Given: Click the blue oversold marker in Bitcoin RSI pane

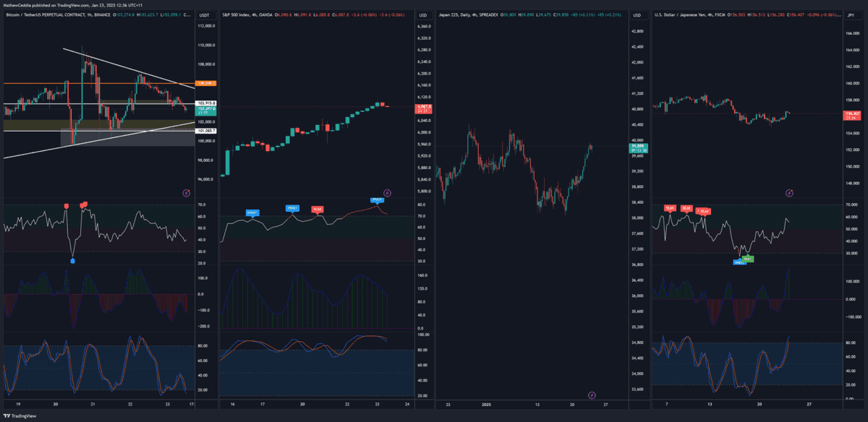Looking at the screenshot, I should 72,260.
